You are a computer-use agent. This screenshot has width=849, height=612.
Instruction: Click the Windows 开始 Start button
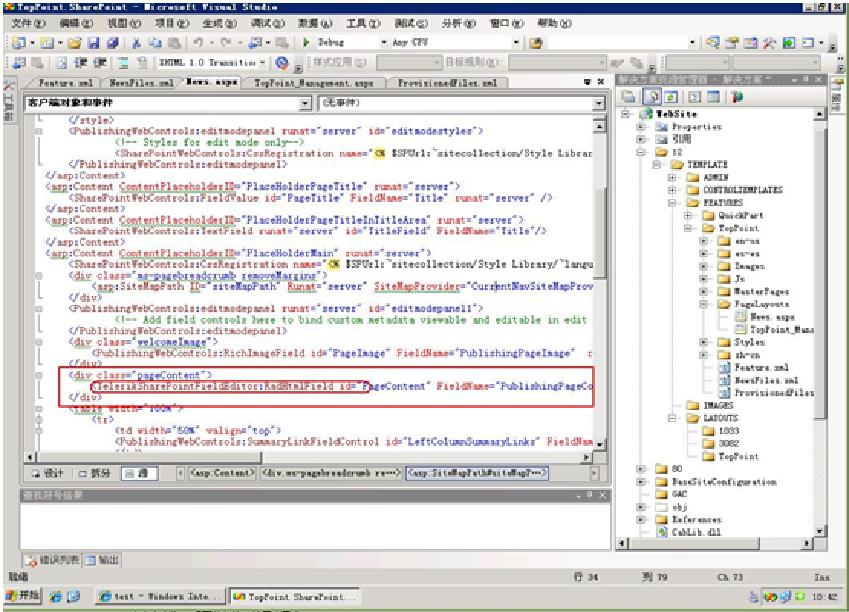coord(21,596)
